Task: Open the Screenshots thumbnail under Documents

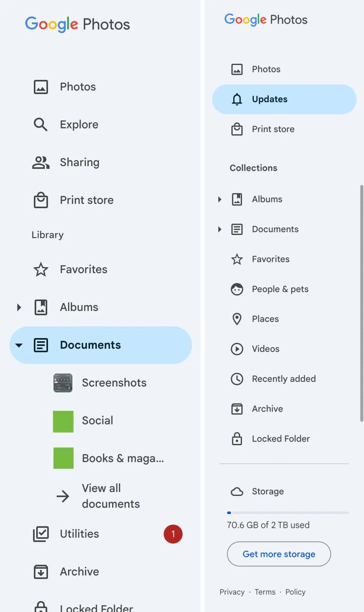Action: click(x=63, y=383)
